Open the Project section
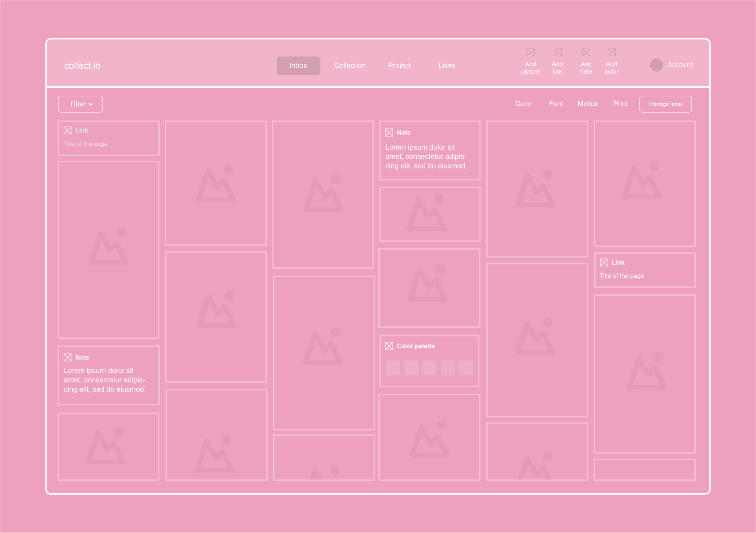 pos(399,65)
